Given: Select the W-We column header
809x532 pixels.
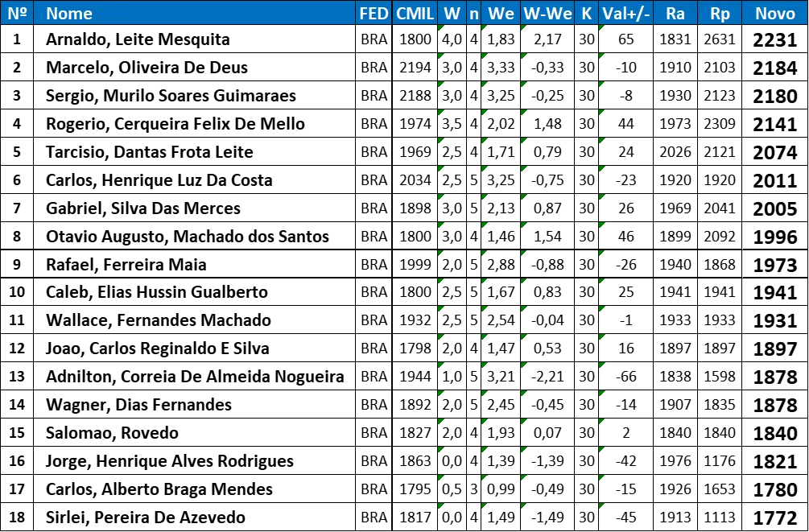Looking at the screenshot, I should coord(547,14).
